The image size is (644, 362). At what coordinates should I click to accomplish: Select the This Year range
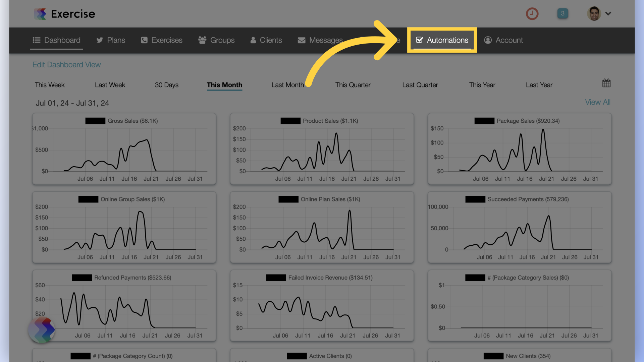pos(482,85)
